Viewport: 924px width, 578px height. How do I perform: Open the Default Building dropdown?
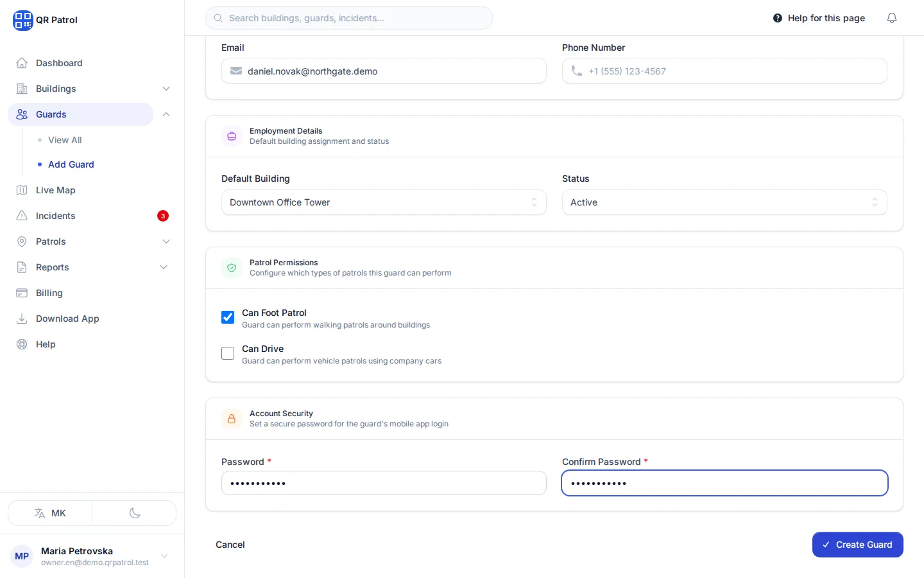[x=384, y=202]
